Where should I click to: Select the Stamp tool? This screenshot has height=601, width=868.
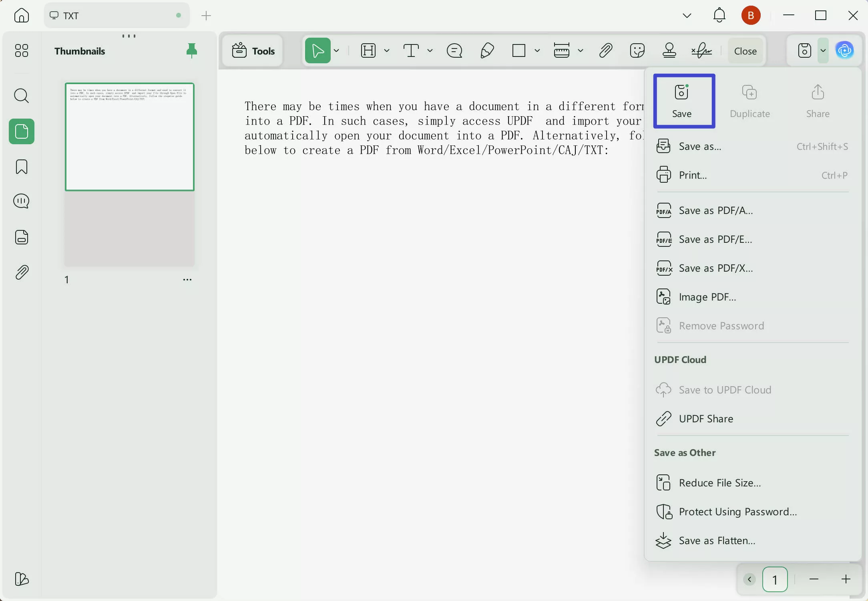pyautogui.click(x=668, y=50)
